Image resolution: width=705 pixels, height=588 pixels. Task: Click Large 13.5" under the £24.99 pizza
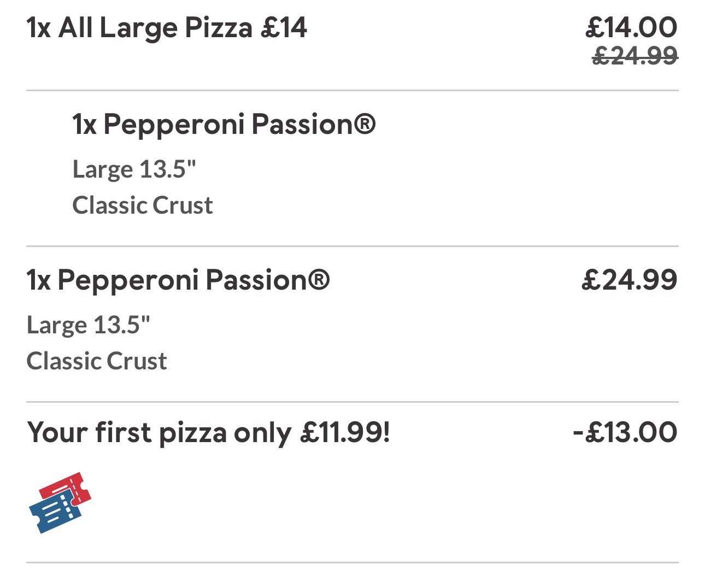[88, 325]
